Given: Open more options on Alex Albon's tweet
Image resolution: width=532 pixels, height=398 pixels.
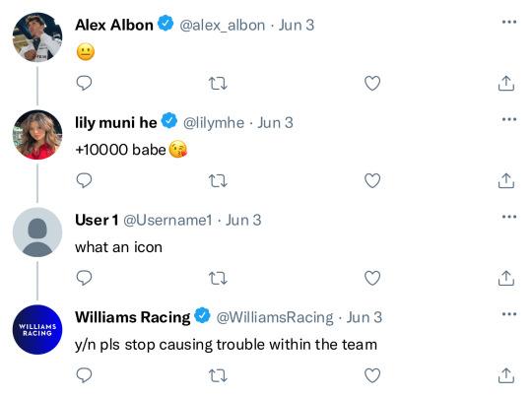Looking at the screenshot, I should point(509,22).
